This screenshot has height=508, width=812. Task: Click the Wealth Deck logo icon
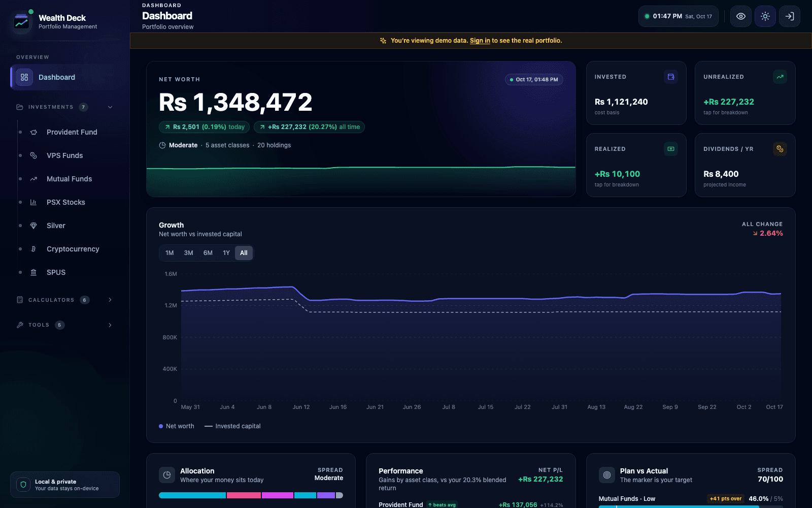click(x=22, y=22)
